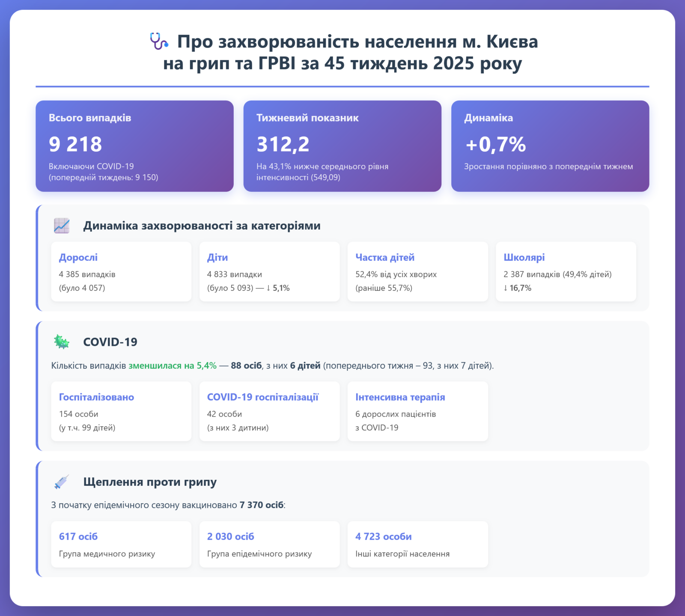Click the "4 723 особи" other categories card

click(x=417, y=544)
